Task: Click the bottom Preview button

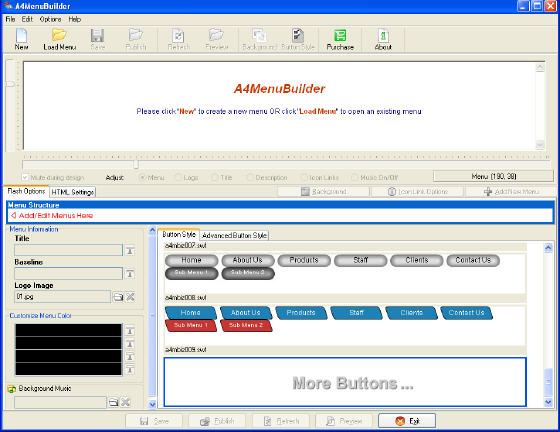Action: pos(344,421)
